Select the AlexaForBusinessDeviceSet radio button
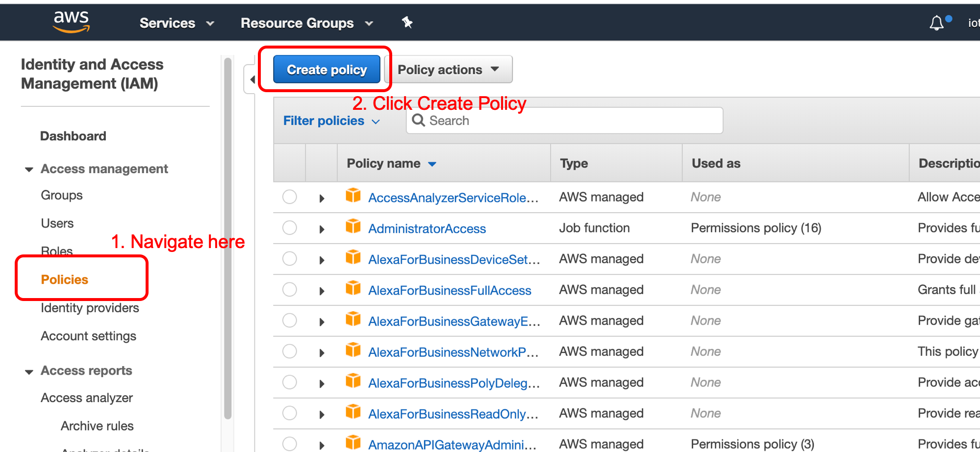This screenshot has width=980, height=452. click(290, 259)
